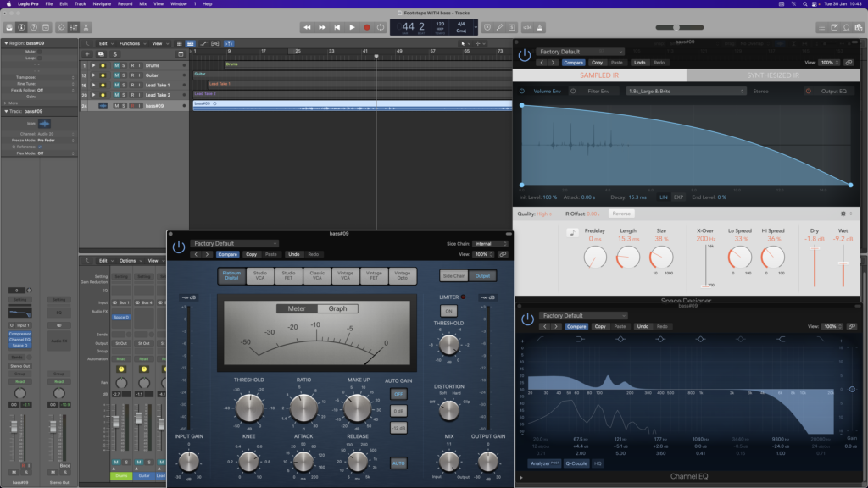Image resolution: width=868 pixels, height=488 pixels.
Task: Click the Reverse button in Space Designer
Action: [x=621, y=213]
